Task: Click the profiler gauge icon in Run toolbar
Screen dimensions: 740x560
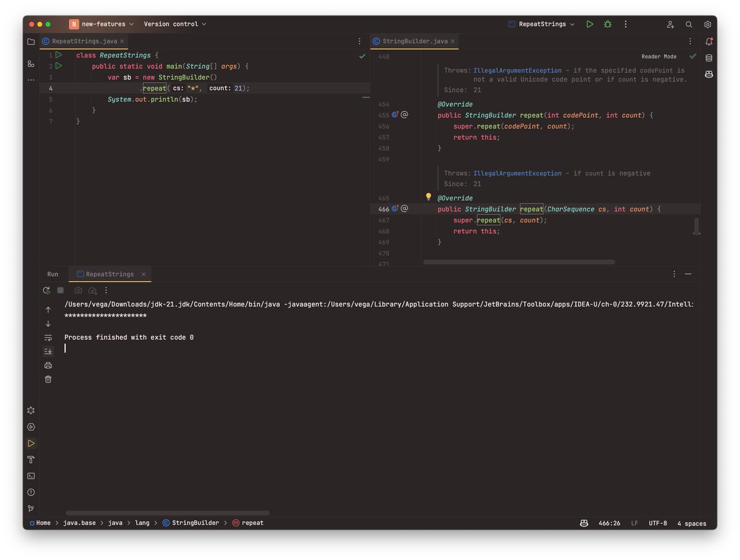Action: tap(92, 290)
